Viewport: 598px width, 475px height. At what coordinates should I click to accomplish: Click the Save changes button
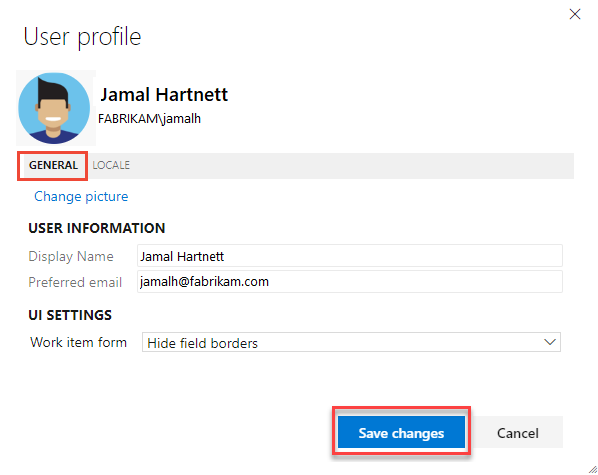tap(401, 432)
